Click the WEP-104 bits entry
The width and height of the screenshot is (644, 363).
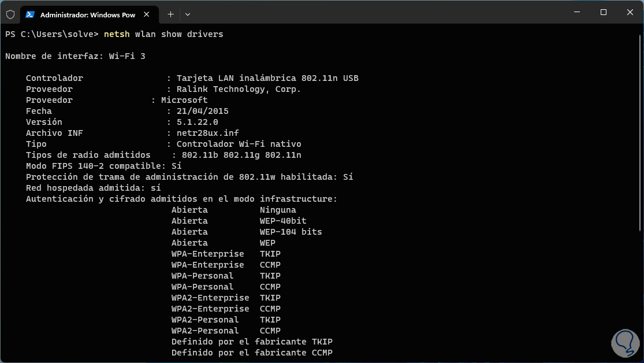coord(291,232)
